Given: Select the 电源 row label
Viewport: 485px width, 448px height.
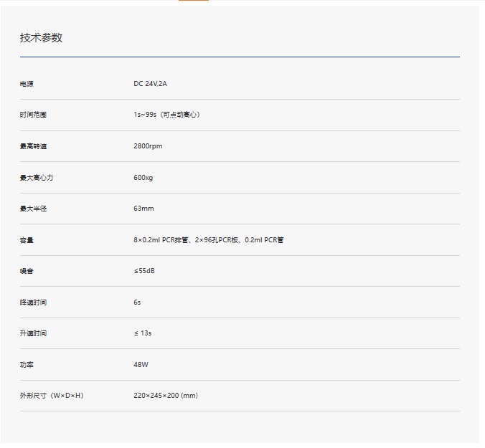Looking at the screenshot, I should tap(27, 84).
